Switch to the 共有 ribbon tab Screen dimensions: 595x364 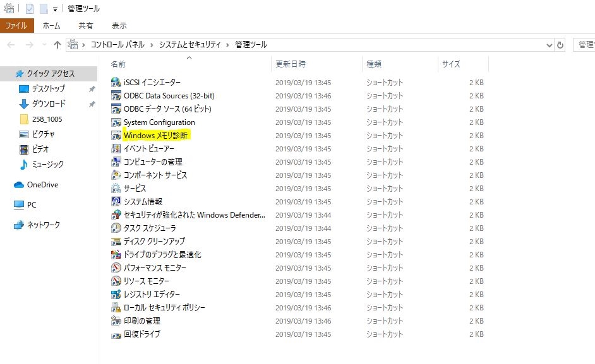(x=85, y=25)
